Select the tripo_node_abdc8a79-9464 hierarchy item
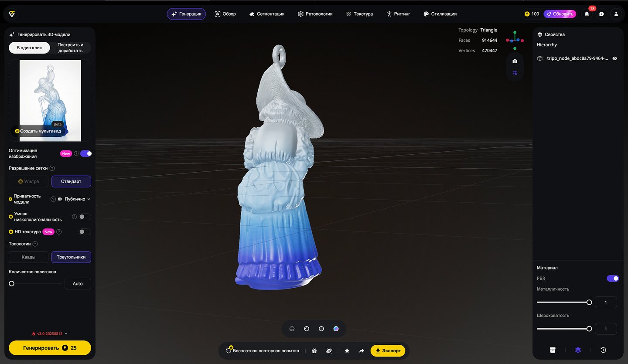Screen dimensions: 628x364 578,58
